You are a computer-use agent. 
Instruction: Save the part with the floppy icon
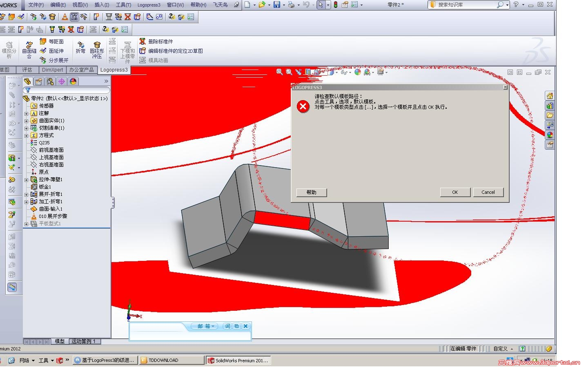tap(277, 4)
